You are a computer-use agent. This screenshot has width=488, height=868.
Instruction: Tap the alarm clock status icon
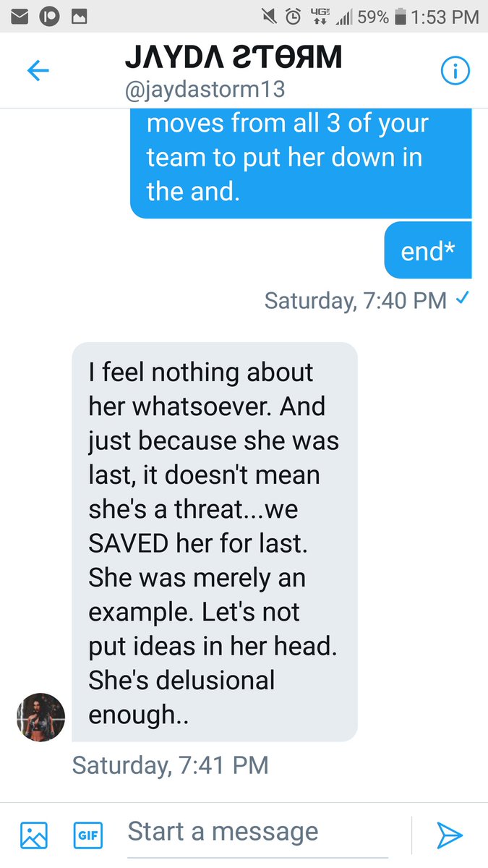pyautogui.click(x=294, y=16)
